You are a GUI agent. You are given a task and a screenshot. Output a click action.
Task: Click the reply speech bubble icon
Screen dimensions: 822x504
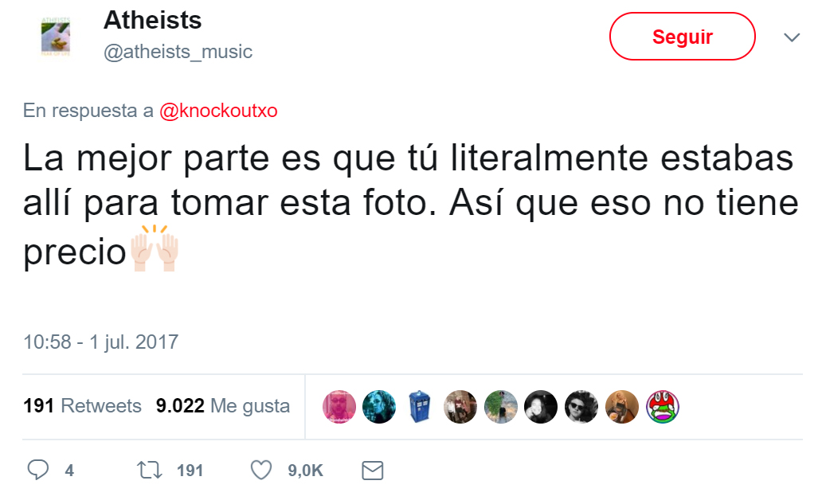(x=37, y=470)
